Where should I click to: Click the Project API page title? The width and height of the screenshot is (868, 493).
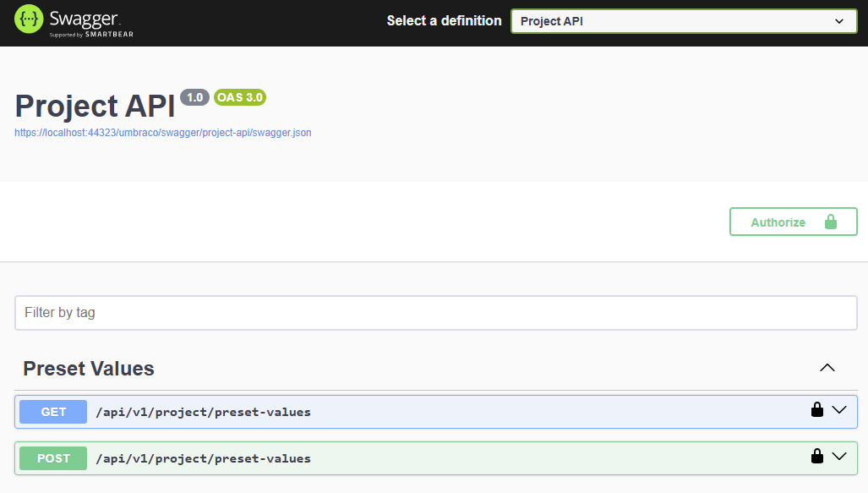tap(95, 106)
